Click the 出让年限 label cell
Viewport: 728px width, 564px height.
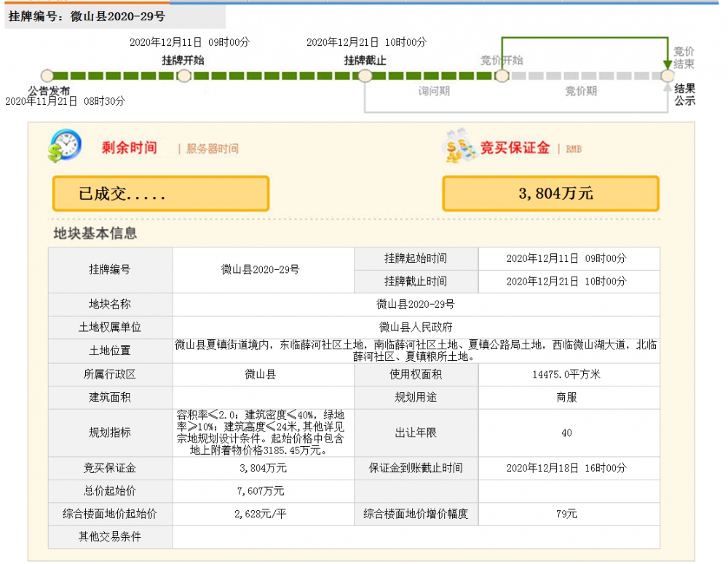coord(416,432)
